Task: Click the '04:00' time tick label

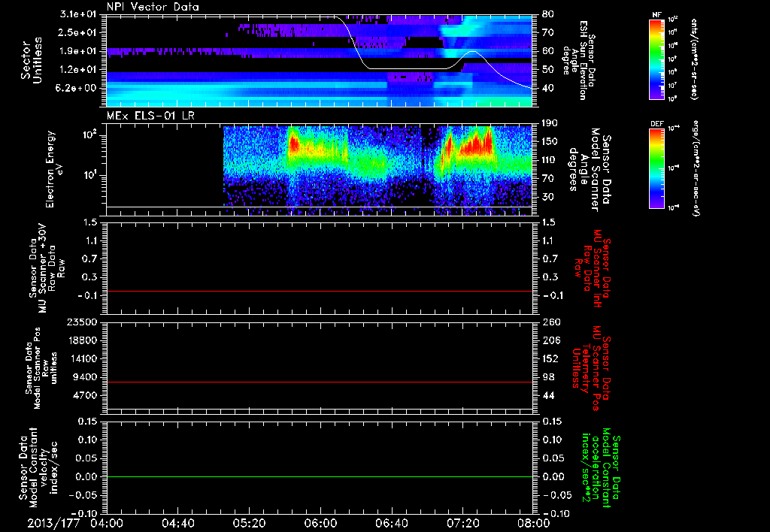Action: (107, 523)
